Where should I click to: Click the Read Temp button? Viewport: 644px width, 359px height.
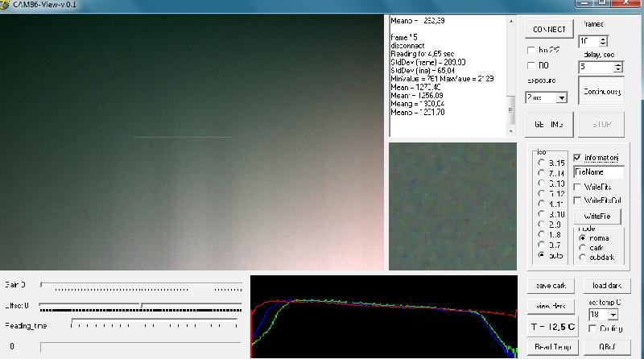552,347
